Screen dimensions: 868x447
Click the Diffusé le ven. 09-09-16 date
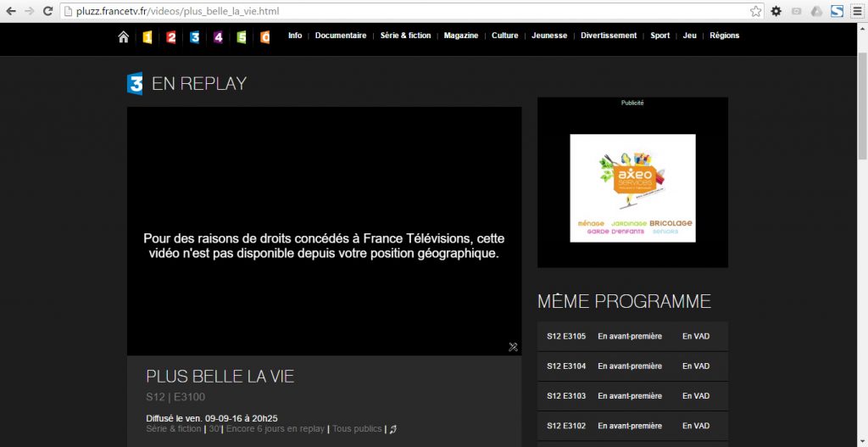point(212,418)
